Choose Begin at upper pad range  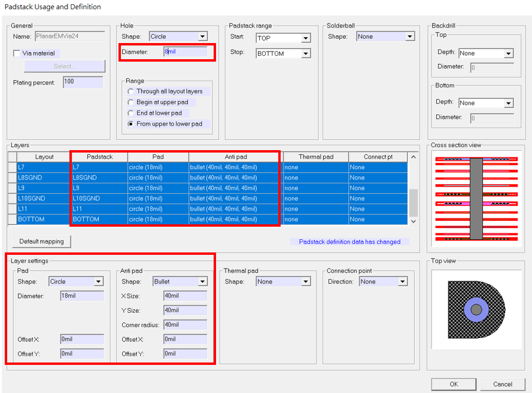130,102
